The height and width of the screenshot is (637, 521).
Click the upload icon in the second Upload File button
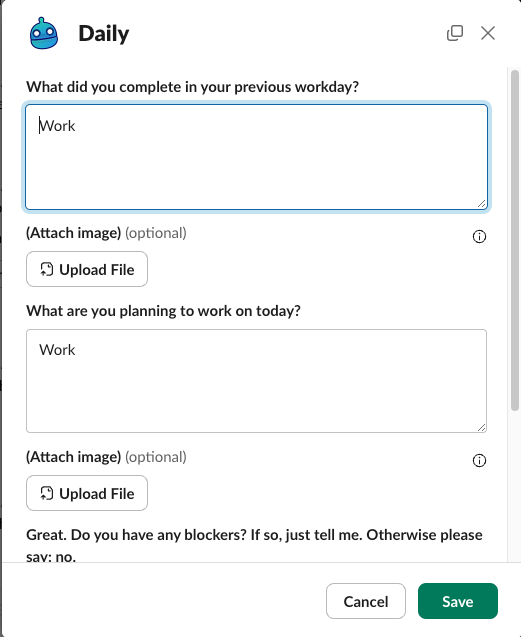tap(47, 493)
